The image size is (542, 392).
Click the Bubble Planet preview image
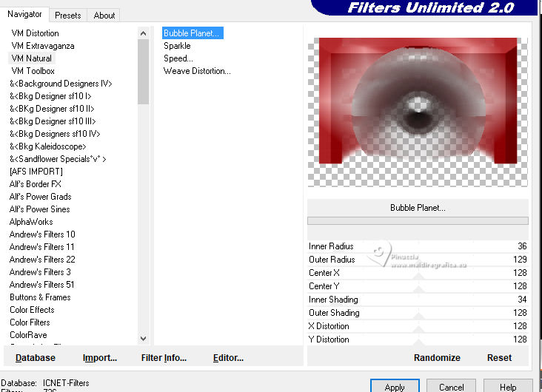418,112
